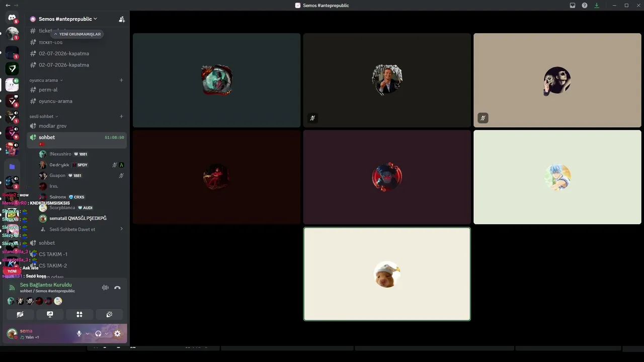This screenshot has width=644, height=362.
Task: Open the server folder icon in sidebar
Action: coord(12,166)
